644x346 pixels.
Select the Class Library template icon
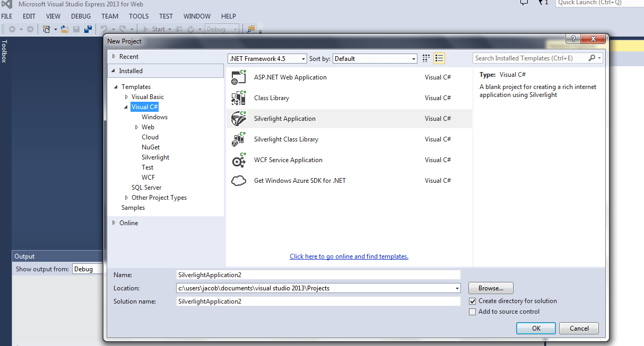tap(239, 98)
